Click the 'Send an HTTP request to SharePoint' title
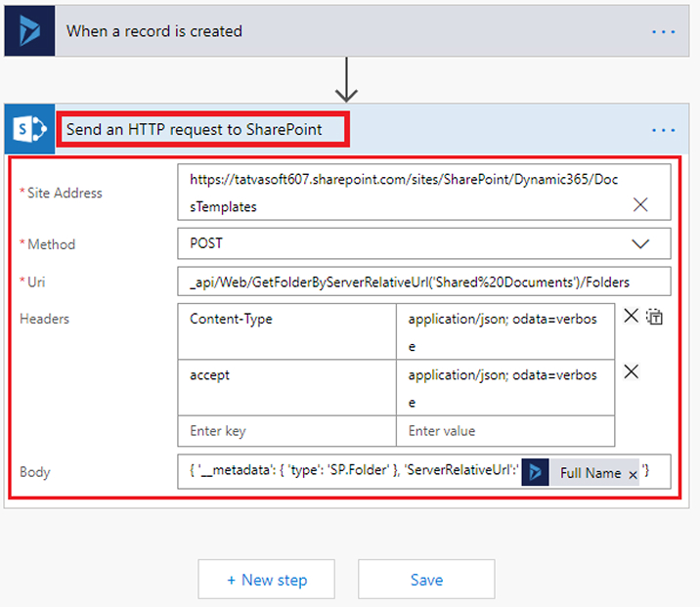 [194, 129]
